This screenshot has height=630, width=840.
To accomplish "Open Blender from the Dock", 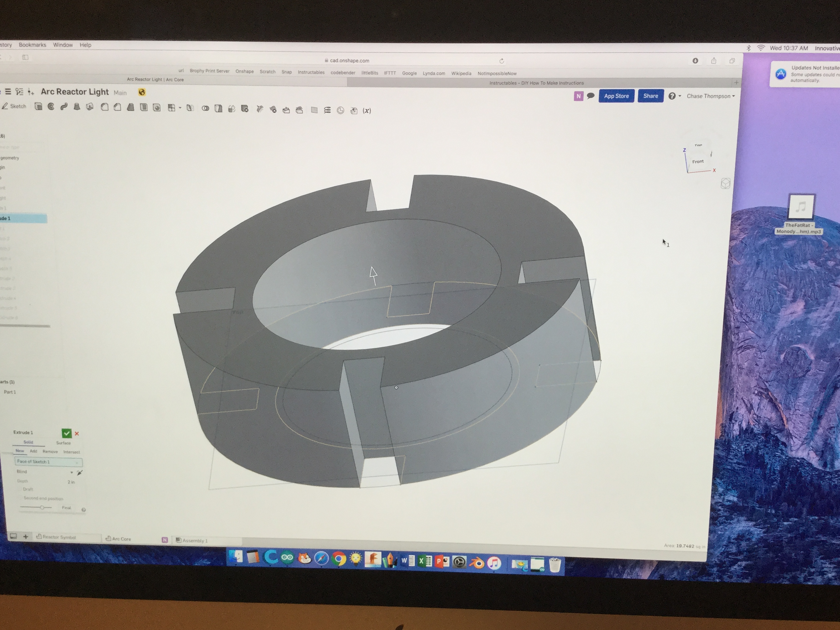I will (x=477, y=562).
